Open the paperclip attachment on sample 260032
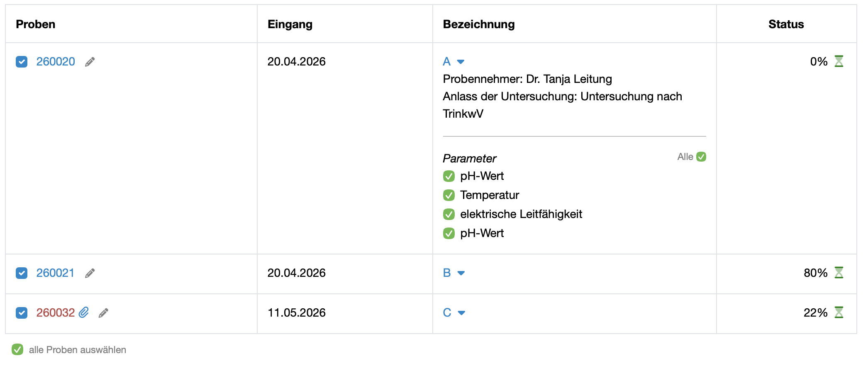 (x=84, y=312)
